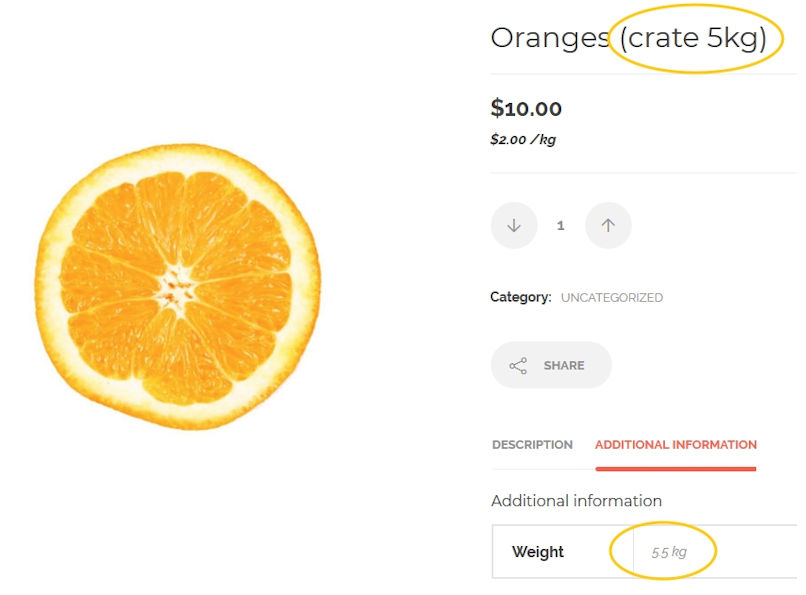Select the Weight label cell
Screen dimensions: 806x595
[x=563, y=552]
